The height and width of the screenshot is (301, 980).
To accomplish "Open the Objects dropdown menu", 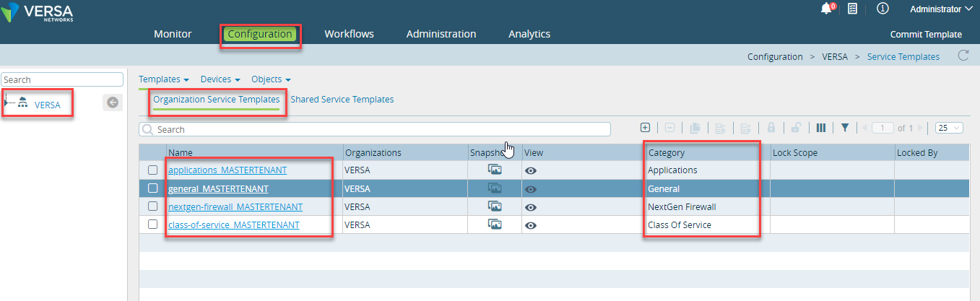I will [x=271, y=79].
